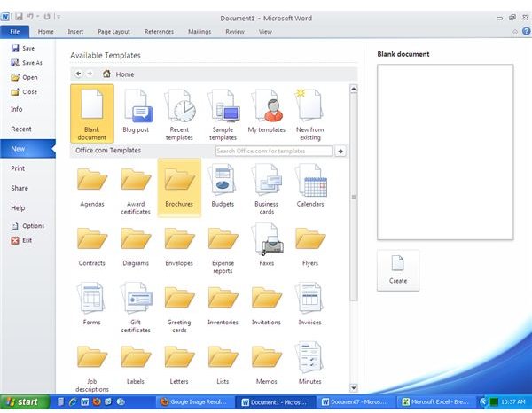This screenshot has width=532, height=413.
Task: Open the Invoices category
Action: [x=309, y=304]
